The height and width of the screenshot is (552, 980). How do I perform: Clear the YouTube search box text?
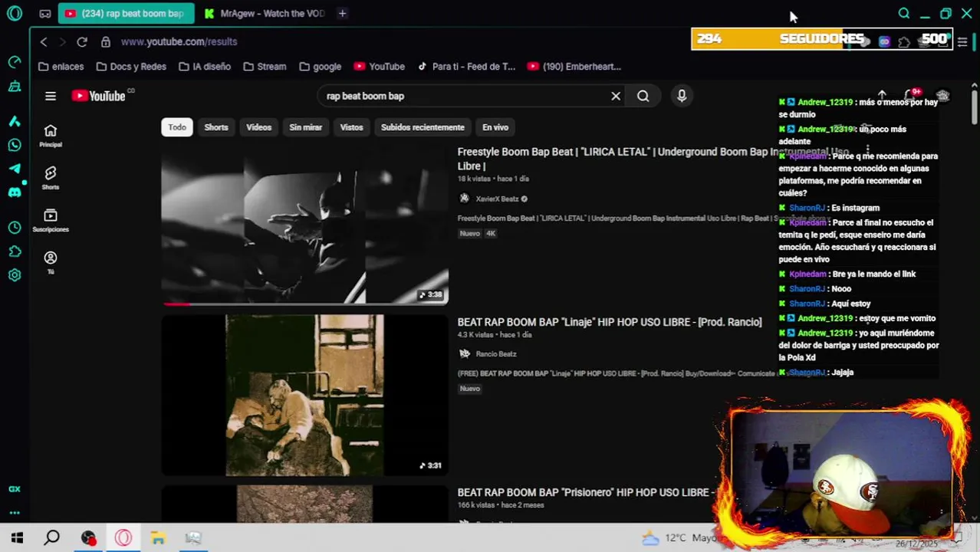[616, 96]
